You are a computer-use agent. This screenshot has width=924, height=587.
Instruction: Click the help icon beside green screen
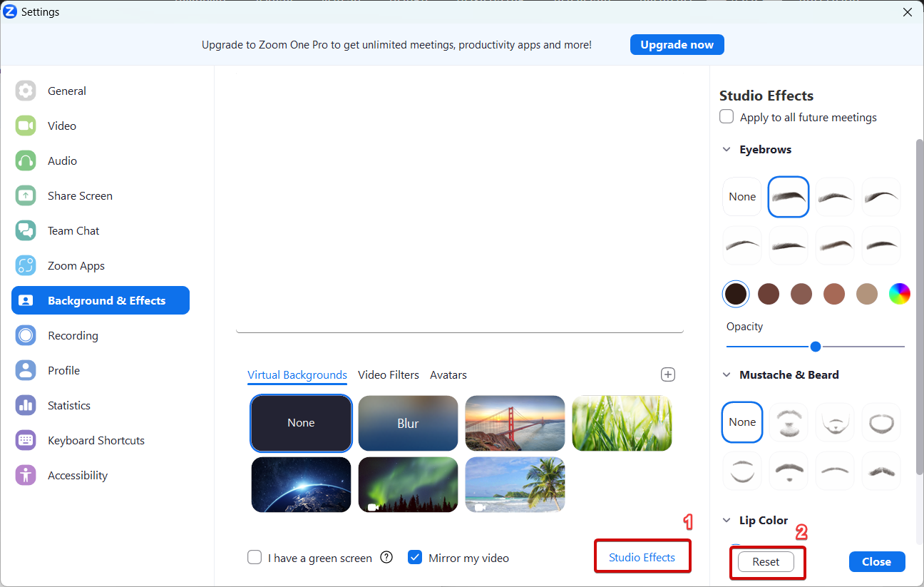[386, 557]
